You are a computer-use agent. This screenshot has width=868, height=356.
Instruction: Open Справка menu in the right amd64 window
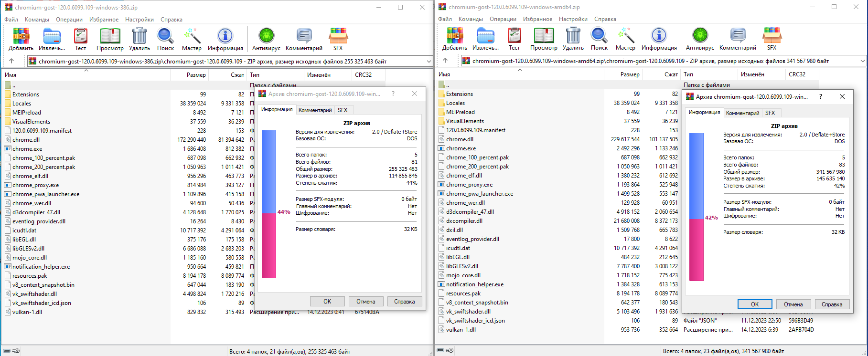(x=605, y=19)
